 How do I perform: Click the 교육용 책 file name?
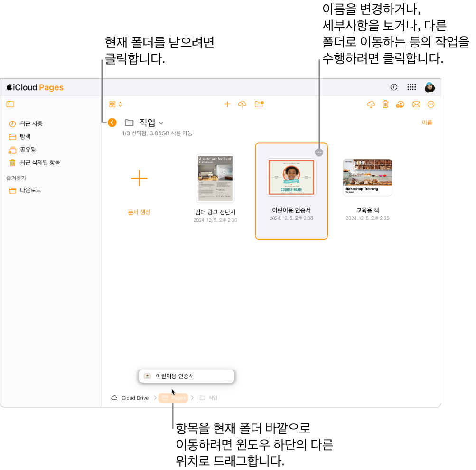click(x=368, y=210)
